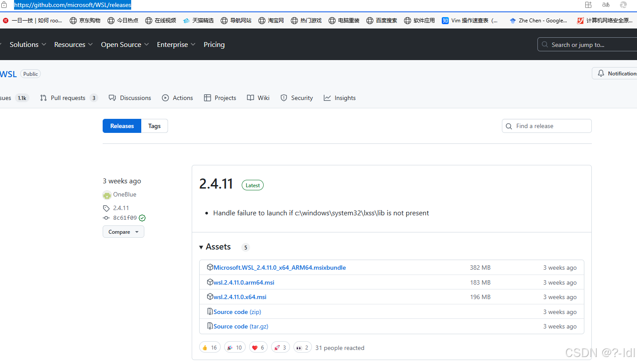Download the x64_ARM64 msixbundle file
637x364 pixels.
(279, 268)
